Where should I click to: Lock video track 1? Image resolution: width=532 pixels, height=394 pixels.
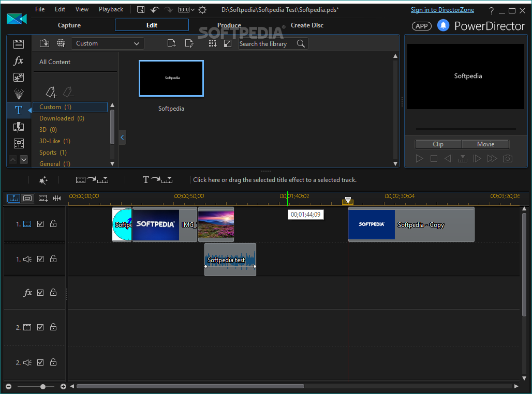pos(53,223)
